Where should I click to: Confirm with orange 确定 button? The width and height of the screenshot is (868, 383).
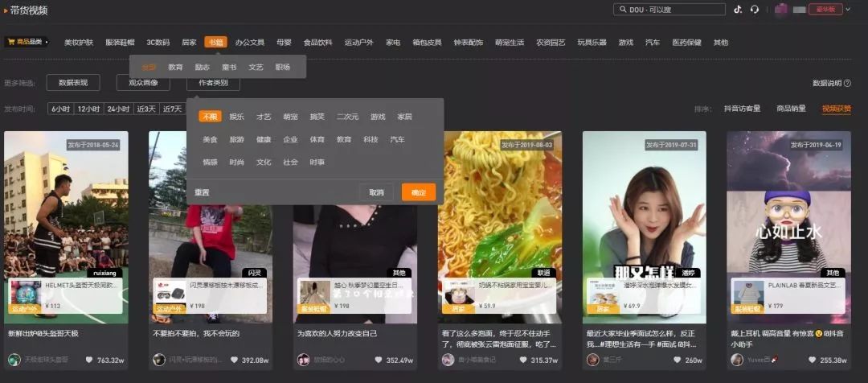[x=419, y=192]
